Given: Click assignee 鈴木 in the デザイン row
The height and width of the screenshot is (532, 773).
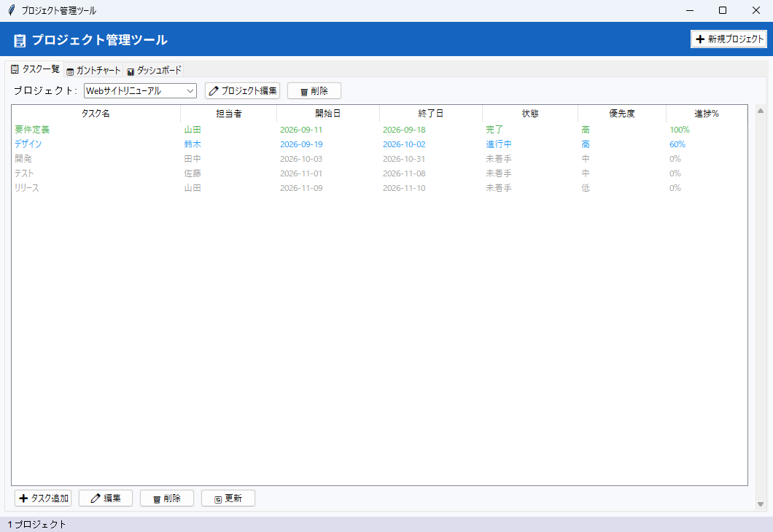Looking at the screenshot, I should pyautogui.click(x=193, y=144).
